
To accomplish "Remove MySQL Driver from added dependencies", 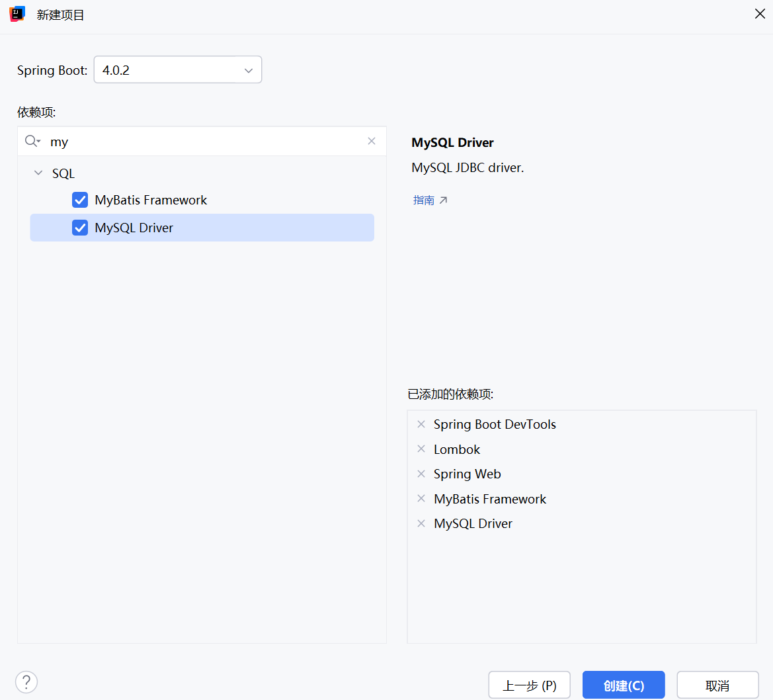I will point(421,523).
